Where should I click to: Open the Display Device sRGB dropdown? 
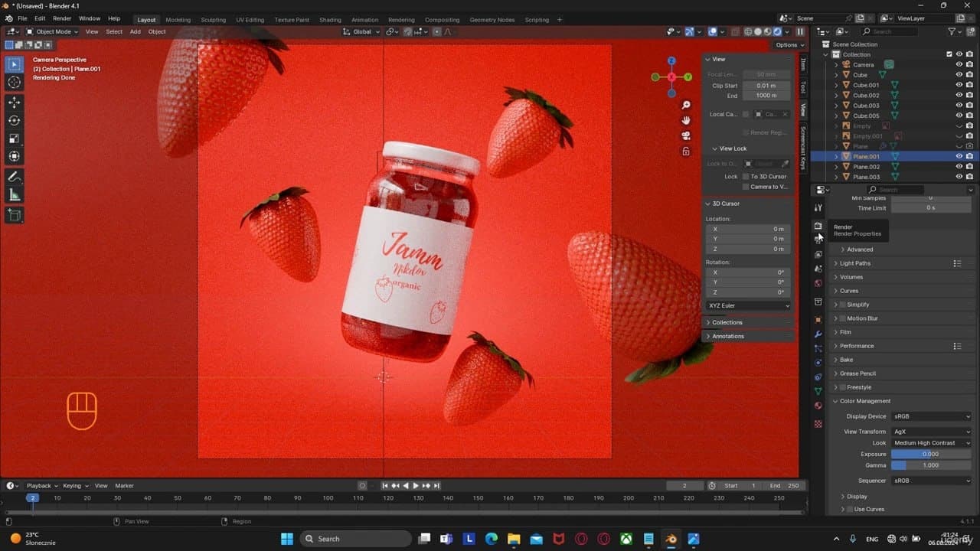pyautogui.click(x=931, y=416)
